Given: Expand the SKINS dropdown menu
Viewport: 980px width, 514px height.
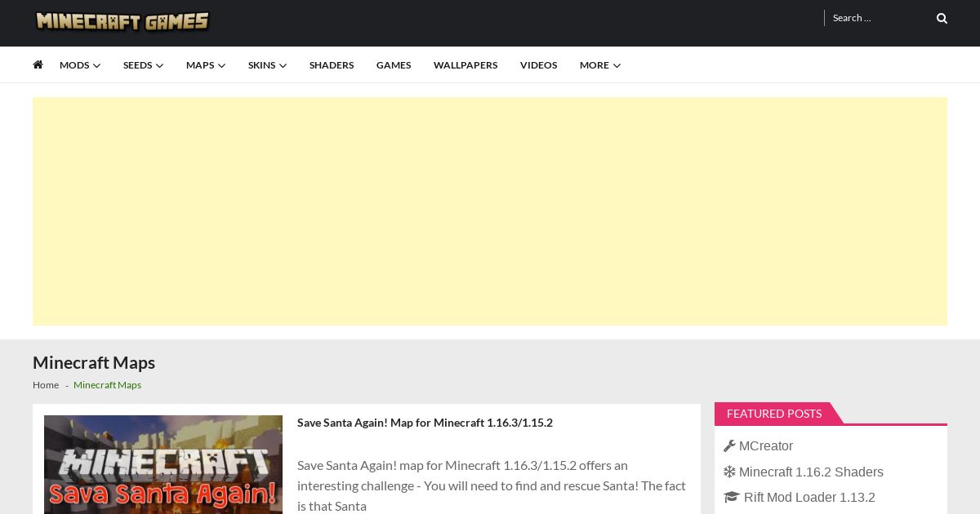Looking at the screenshot, I should pos(267,65).
